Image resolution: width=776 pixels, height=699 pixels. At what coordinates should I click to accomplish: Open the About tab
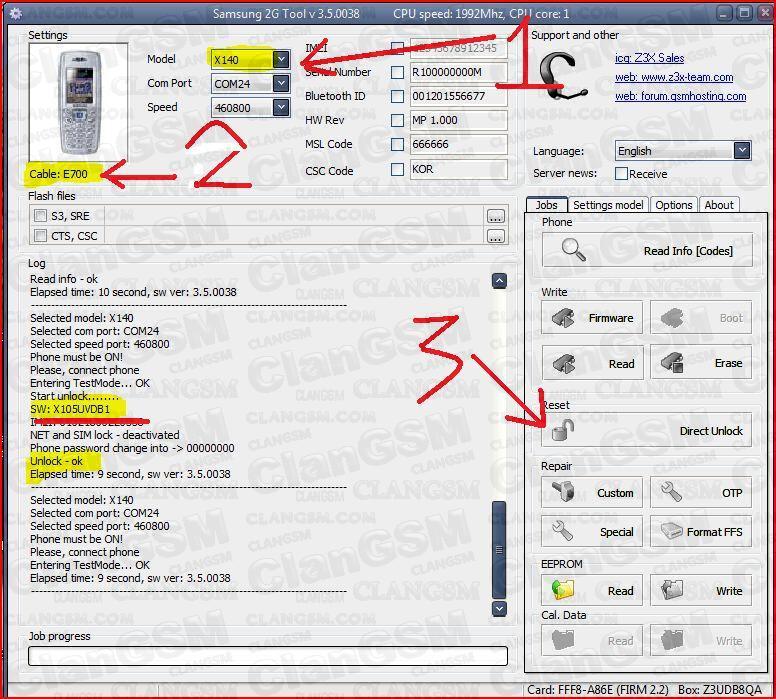[x=719, y=205]
